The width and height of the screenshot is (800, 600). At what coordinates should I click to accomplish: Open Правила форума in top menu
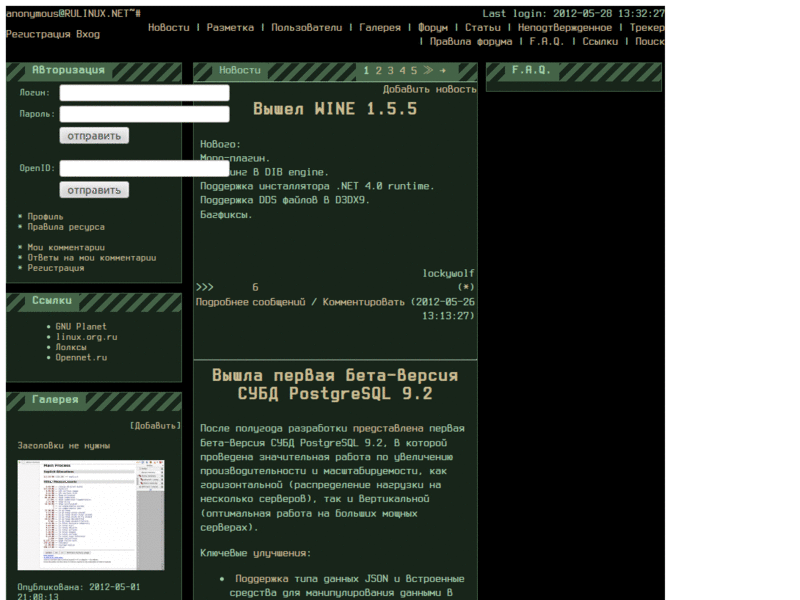[471, 41]
